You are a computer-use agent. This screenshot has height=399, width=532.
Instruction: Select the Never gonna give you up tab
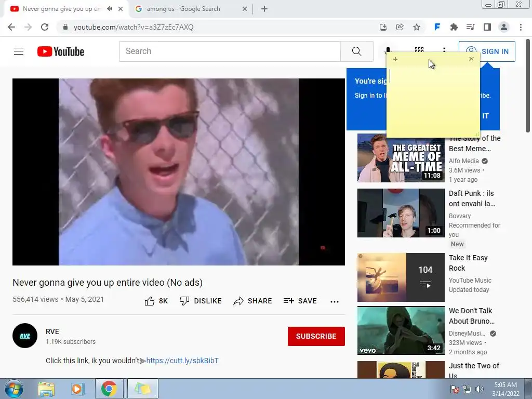pyautogui.click(x=62, y=9)
